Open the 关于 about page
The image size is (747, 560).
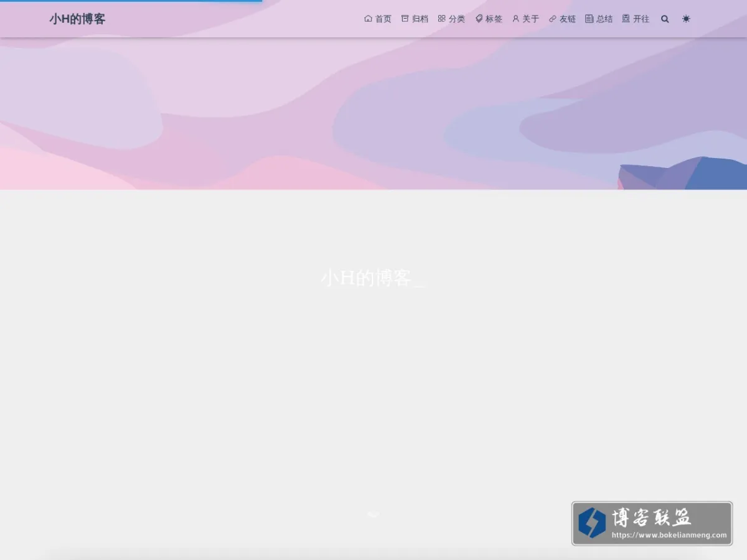(x=525, y=19)
